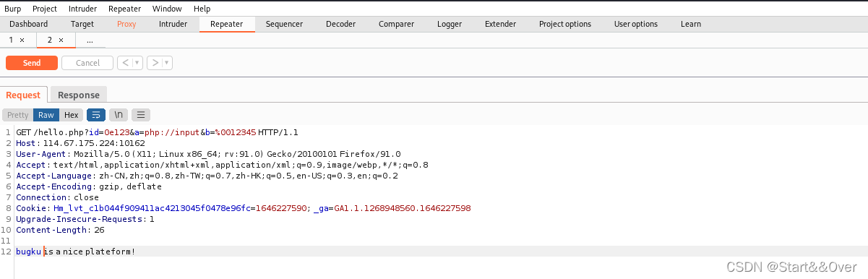868x279 pixels.
Task: Open the Intruder menu
Action: click(83, 9)
